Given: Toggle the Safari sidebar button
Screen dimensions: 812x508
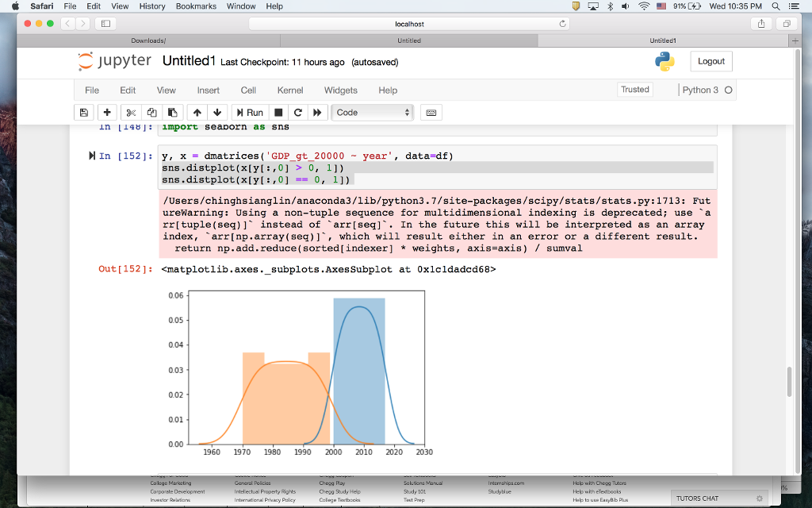Looking at the screenshot, I should [105, 23].
